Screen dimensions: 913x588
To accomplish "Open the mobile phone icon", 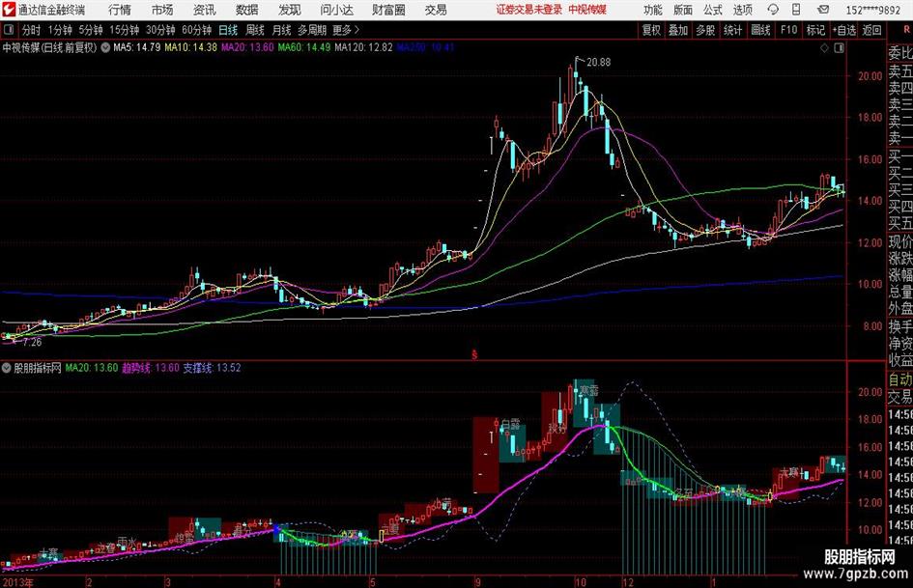I will click(796, 10).
